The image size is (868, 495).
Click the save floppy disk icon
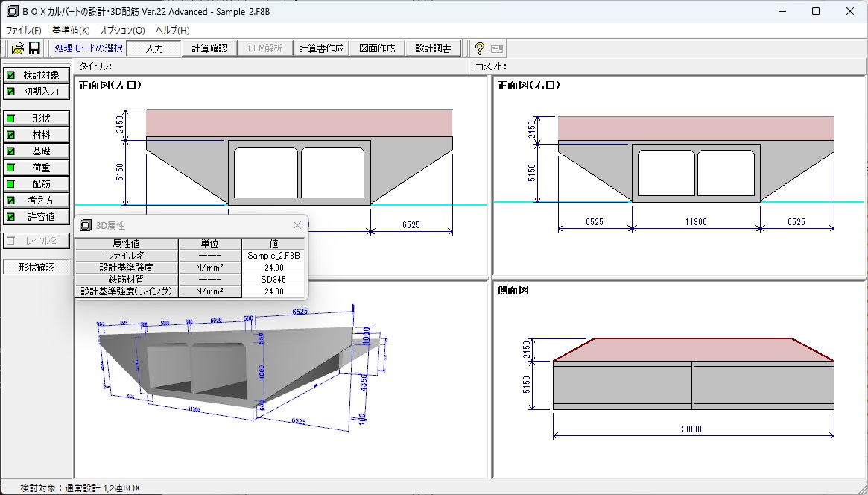point(34,48)
